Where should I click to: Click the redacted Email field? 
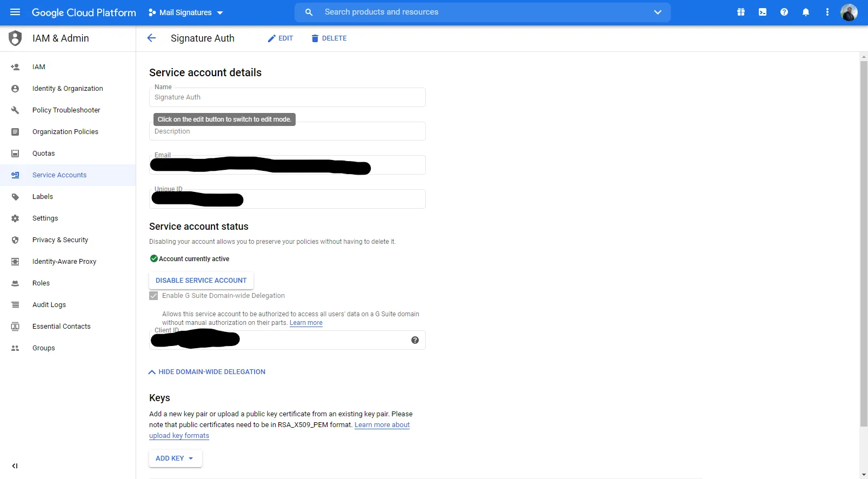[x=288, y=165]
